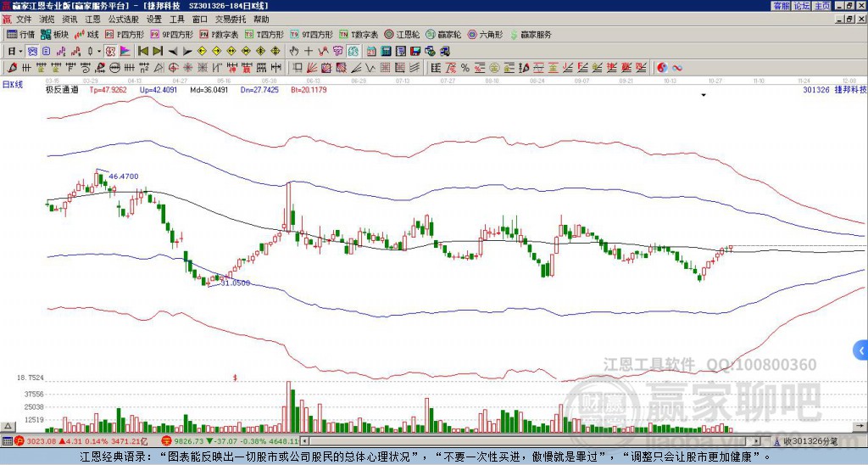Select the hand pan tool

(293, 52)
